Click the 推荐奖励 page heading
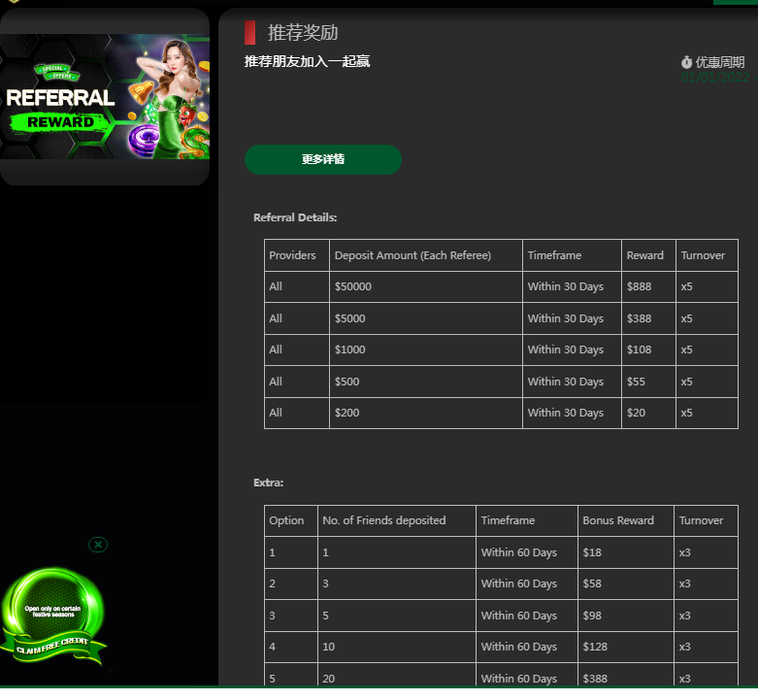Screen dimensions: 758x700 [x=303, y=33]
